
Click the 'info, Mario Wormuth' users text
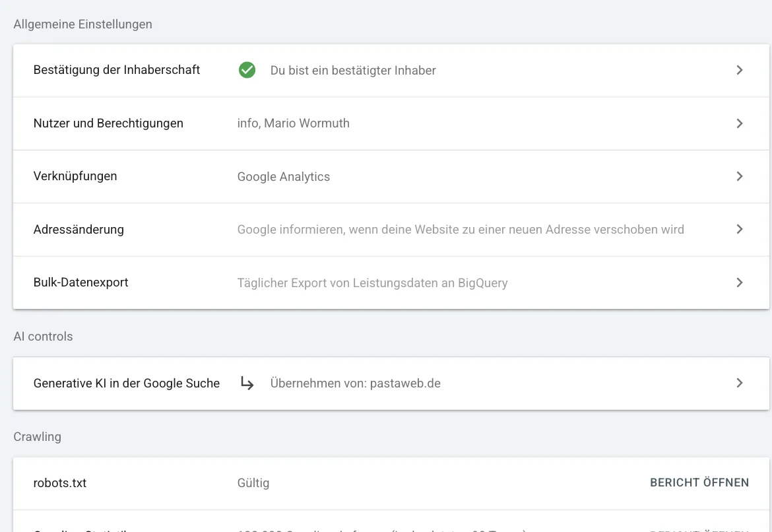294,123
